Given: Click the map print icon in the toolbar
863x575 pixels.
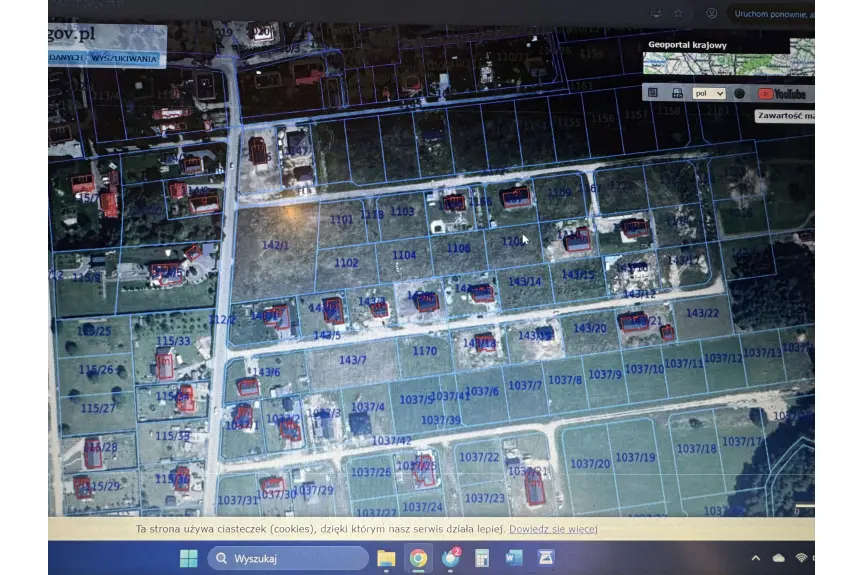Looking at the screenshot, I should pyautogui.click(x=677, y=93).
